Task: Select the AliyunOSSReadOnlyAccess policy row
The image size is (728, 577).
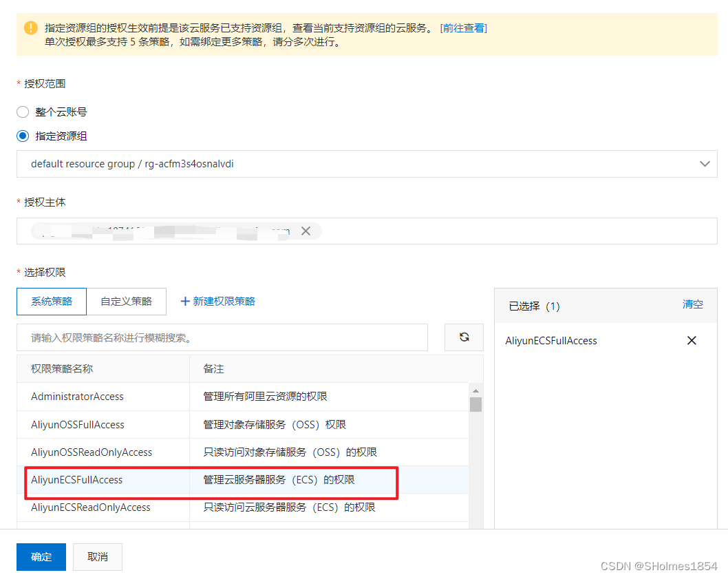Action: pyautogui.click(x=242, y=452)
